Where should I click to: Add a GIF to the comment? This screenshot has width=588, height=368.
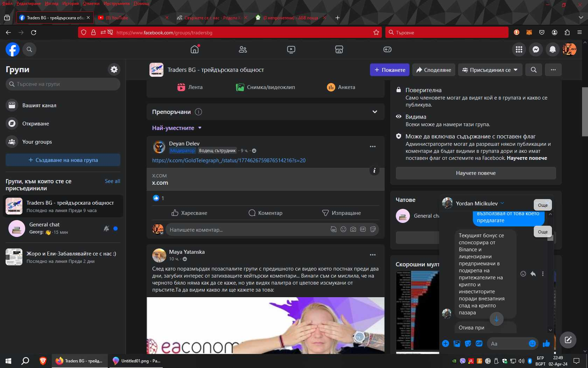point(363,229)
